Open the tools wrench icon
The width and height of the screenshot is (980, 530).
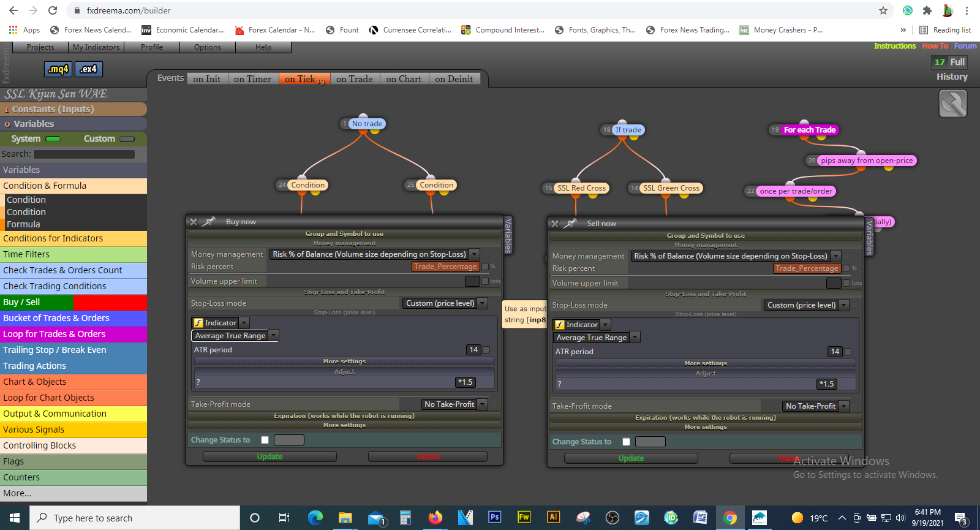pyautogui.click(x=953, y=104)
